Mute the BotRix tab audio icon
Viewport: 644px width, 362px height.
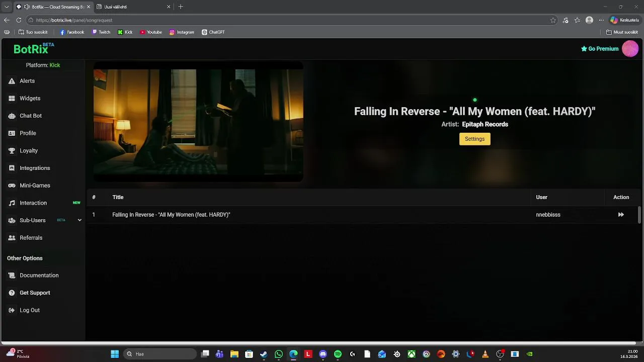click(x=27, y=7)
